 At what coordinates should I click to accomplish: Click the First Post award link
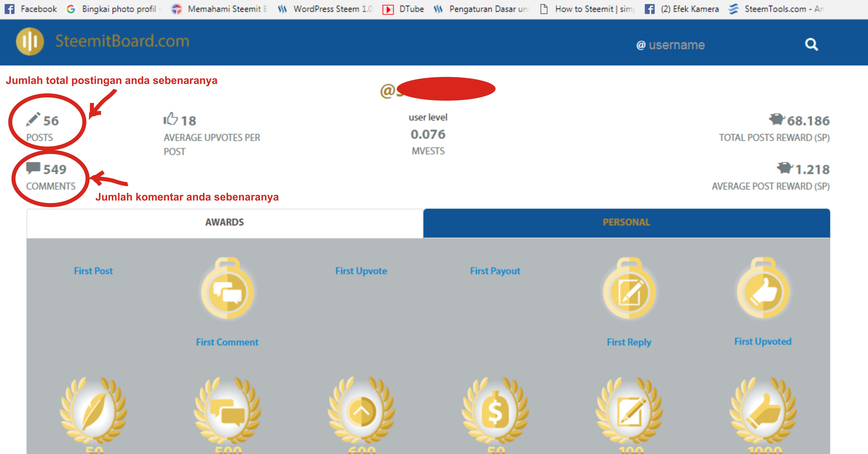pos(93,271)
